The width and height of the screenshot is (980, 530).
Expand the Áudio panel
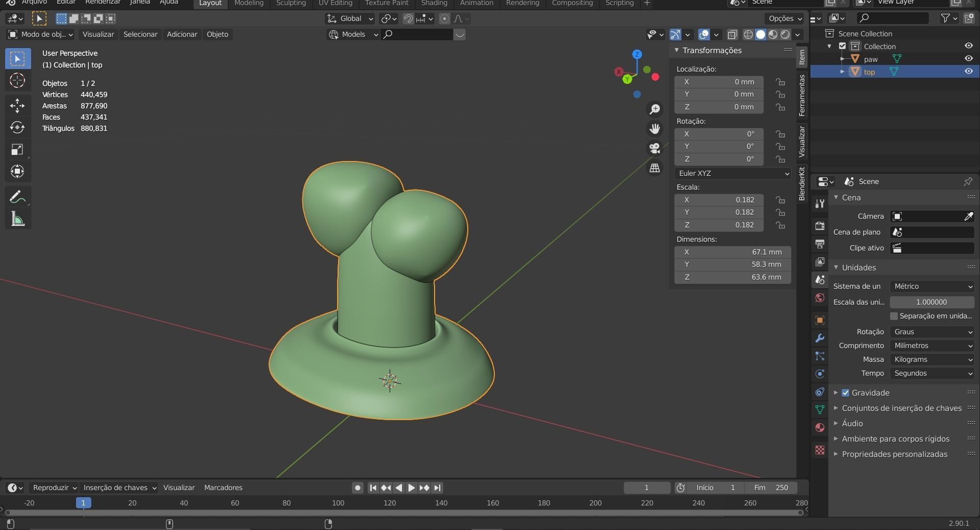tap(852, 423)
